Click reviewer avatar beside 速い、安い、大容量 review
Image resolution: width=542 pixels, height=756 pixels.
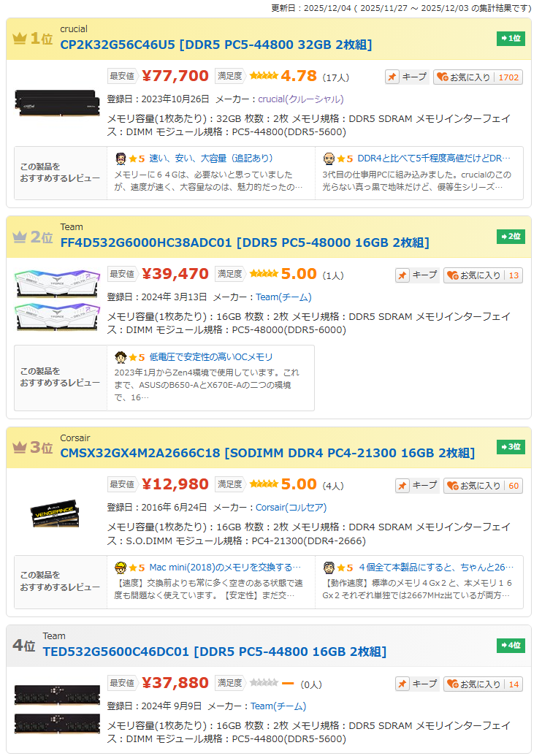pos(121,159)
